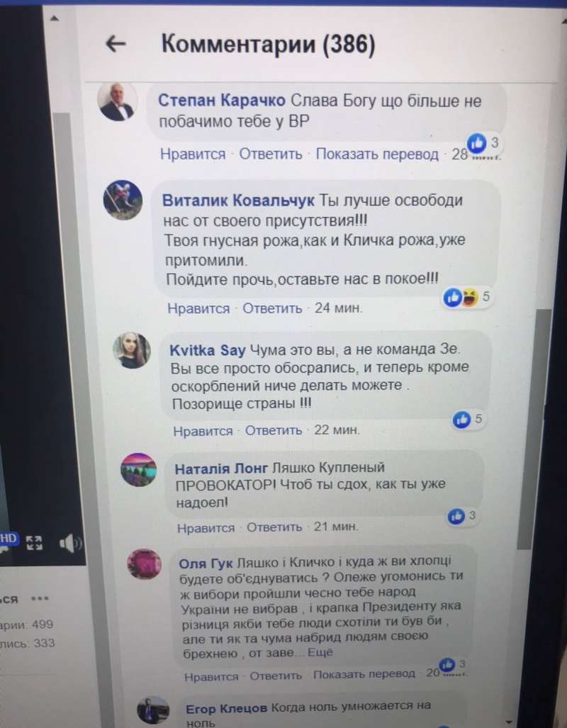Open Наталія Лонг's profile name link
The height and width of the screenshot is (728, 567).
click(221, 469)
